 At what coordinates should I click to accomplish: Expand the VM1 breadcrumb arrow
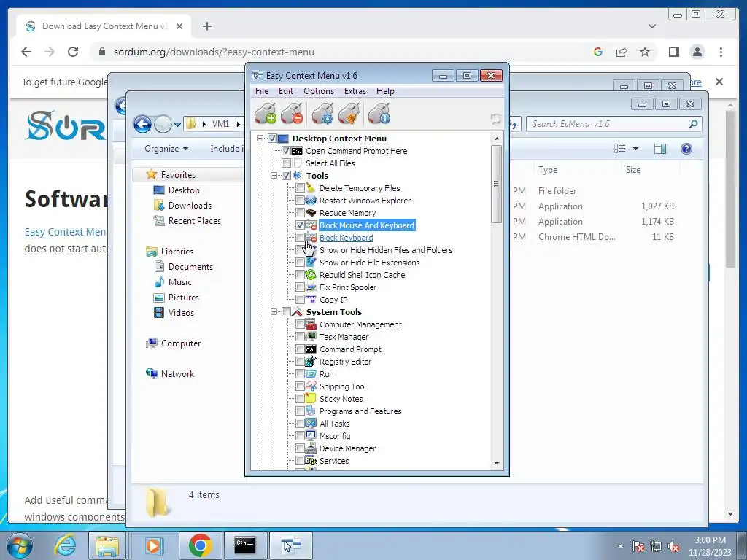pos(239,124)
